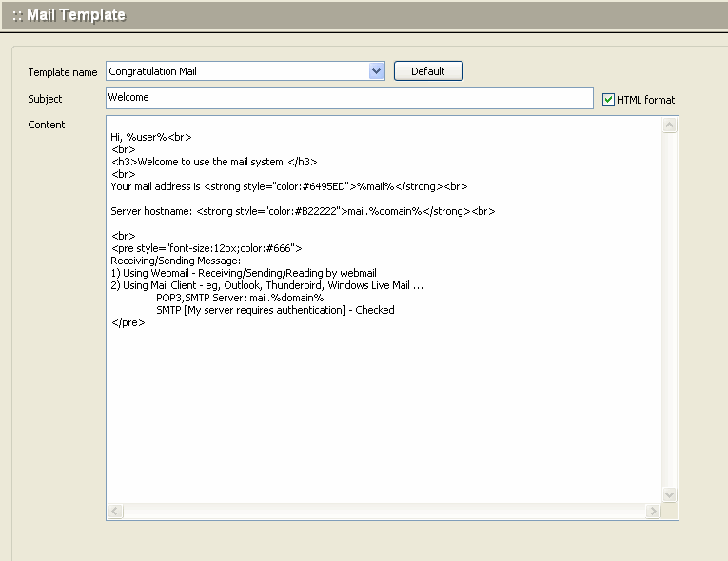The image size is (728, 561).
Task: Uncheck the HTML format checkbox
Action: click(609, 99)
